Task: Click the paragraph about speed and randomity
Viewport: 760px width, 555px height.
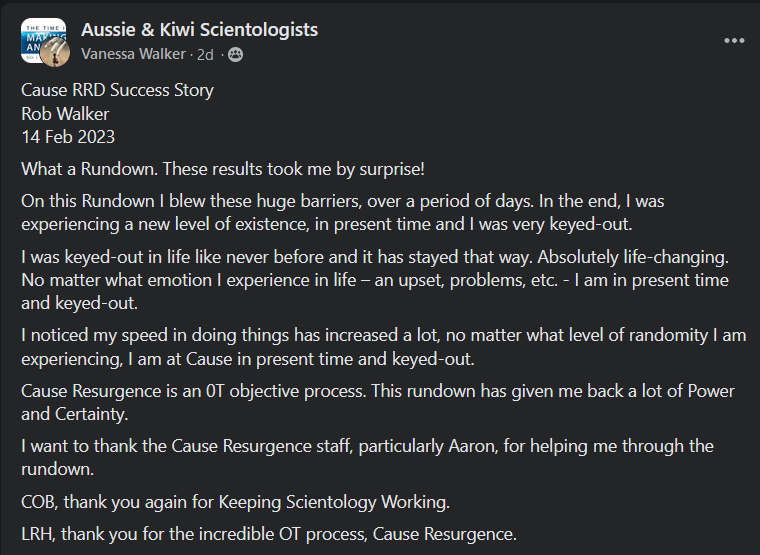Action: [x=384, y=347]
